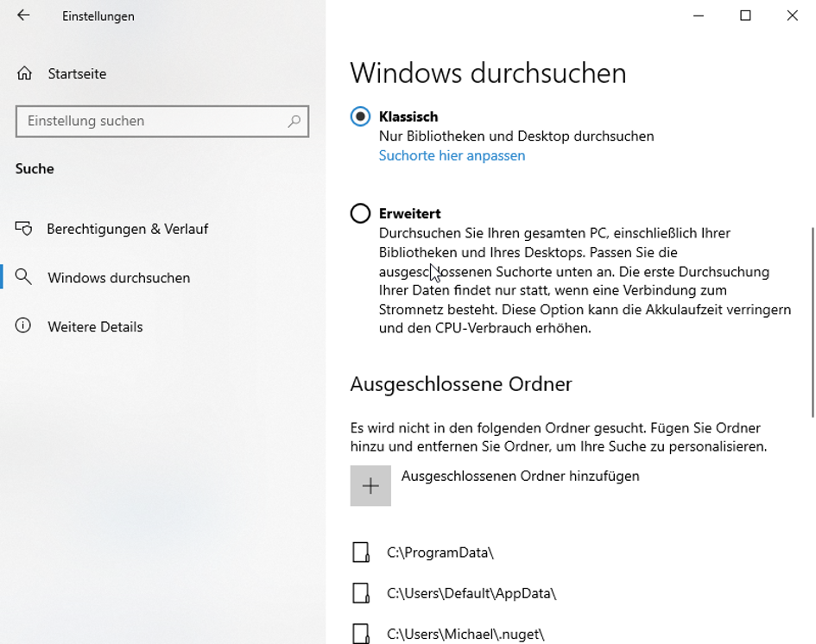
Task: Open Startseite home icon
Action: [24, 73]
